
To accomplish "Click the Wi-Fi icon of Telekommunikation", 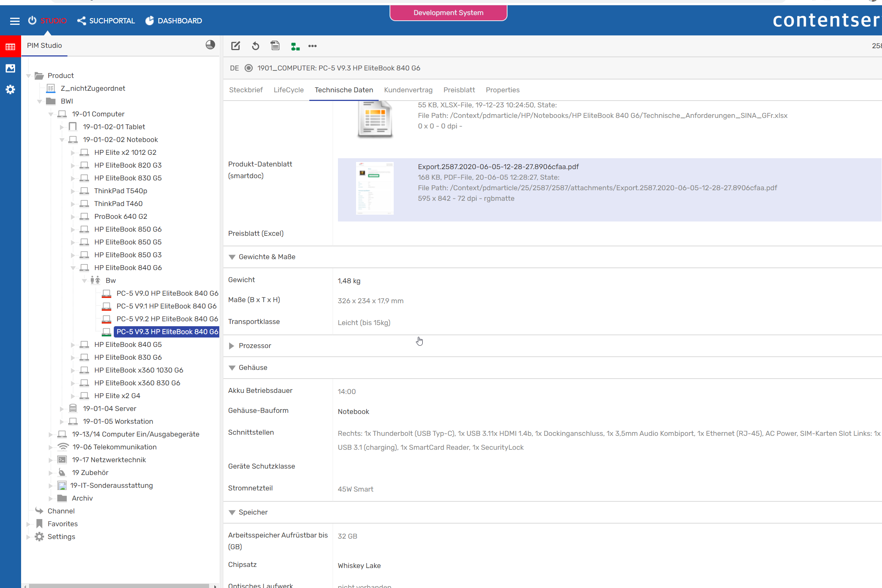I will pyautogui.click(x=63, y=447).
